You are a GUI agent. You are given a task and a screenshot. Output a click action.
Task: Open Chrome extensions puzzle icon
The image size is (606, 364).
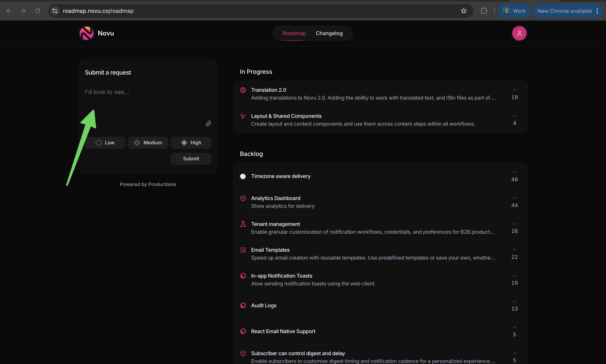[x=484, y=11]
